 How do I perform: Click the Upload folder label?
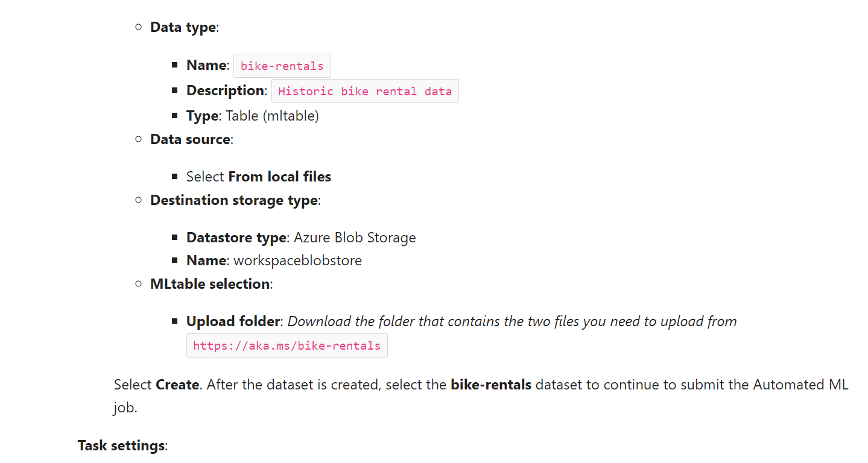point(233,321)
